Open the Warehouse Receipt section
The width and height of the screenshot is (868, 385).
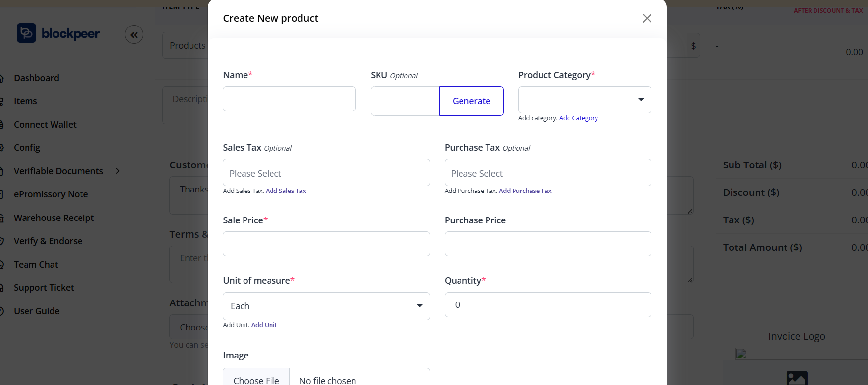53,218
